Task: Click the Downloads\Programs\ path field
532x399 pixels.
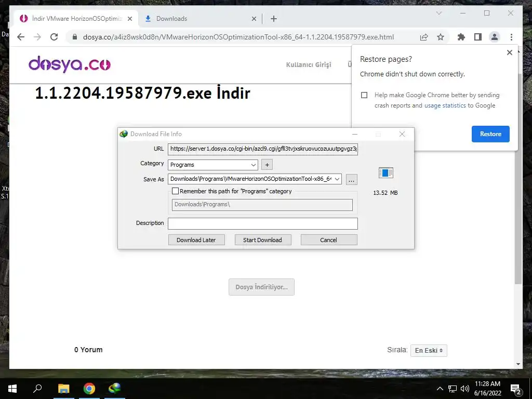Action: pyautogui.click(x=262, y=204)
